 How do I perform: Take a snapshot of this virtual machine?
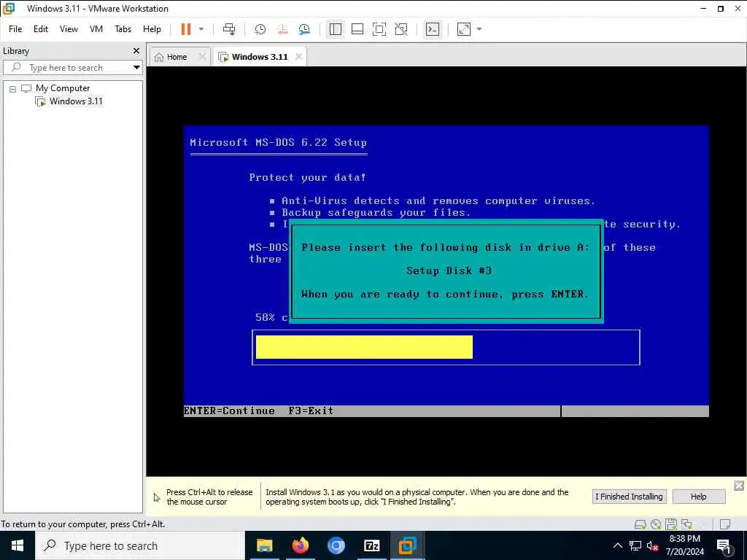click(x=260, y=29)
